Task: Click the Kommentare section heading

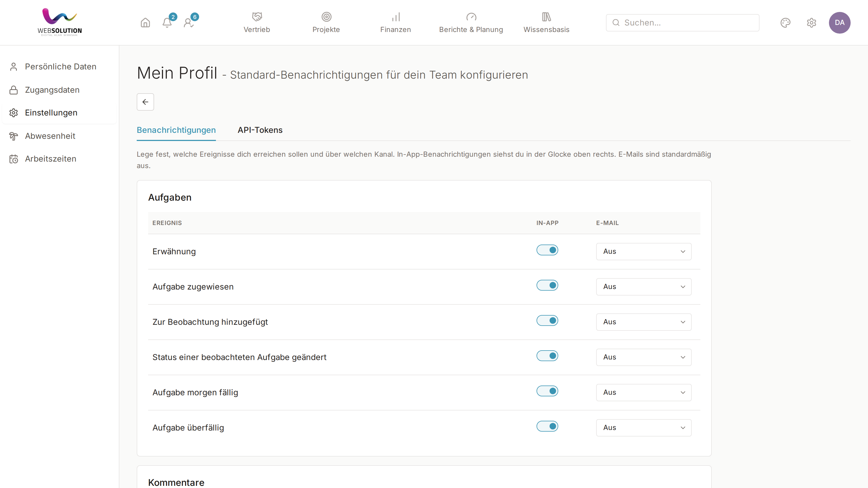Action: [x=176, y=482]
